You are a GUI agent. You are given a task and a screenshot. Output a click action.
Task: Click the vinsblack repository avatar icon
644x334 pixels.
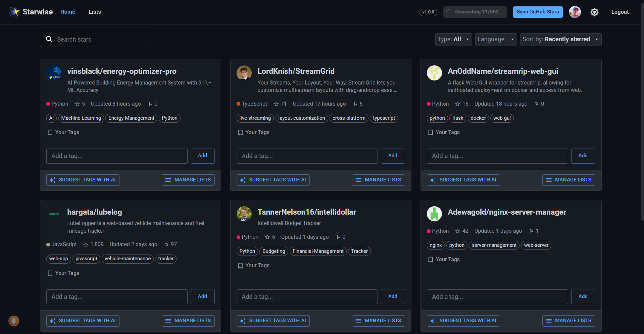click(54, 73)
